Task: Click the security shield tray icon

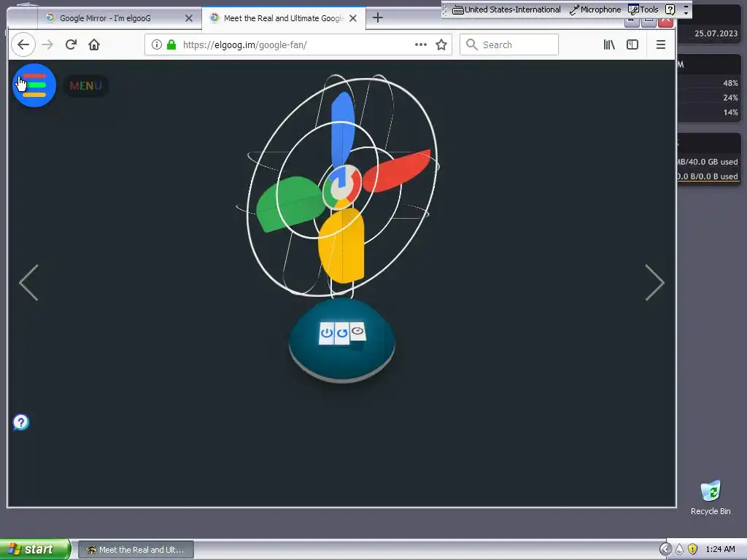Action: click(x=693, y=549)
